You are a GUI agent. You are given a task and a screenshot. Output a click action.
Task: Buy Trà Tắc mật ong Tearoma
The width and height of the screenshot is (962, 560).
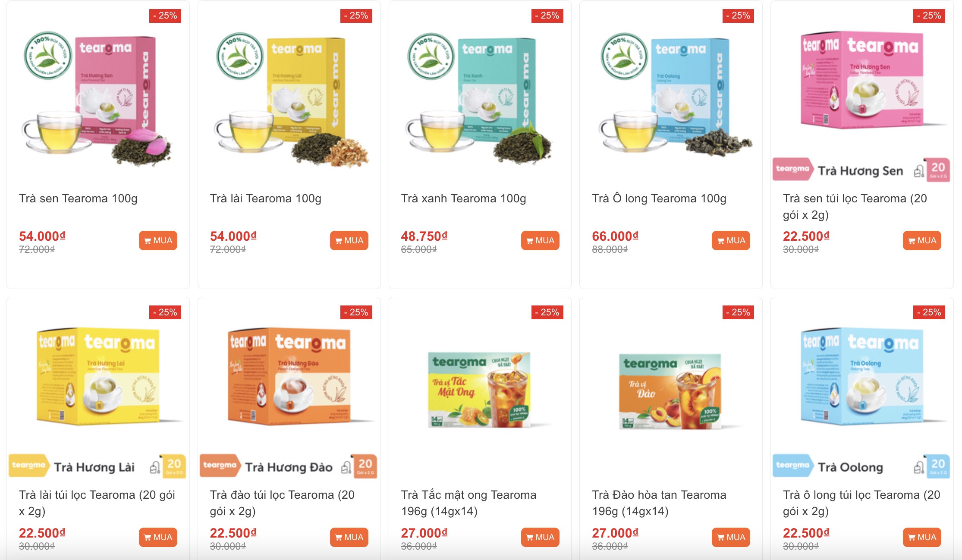click(x=540, y=537)
